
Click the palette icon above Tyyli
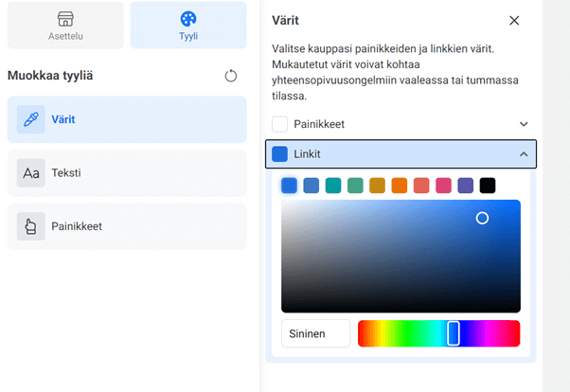(188, 19)
